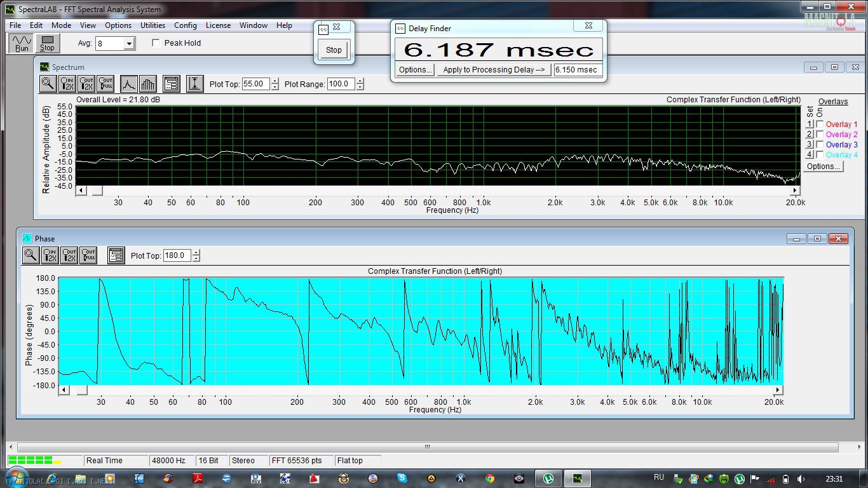
Task: Click Phase Plot Top input field
Action: (x=177, y=255)
